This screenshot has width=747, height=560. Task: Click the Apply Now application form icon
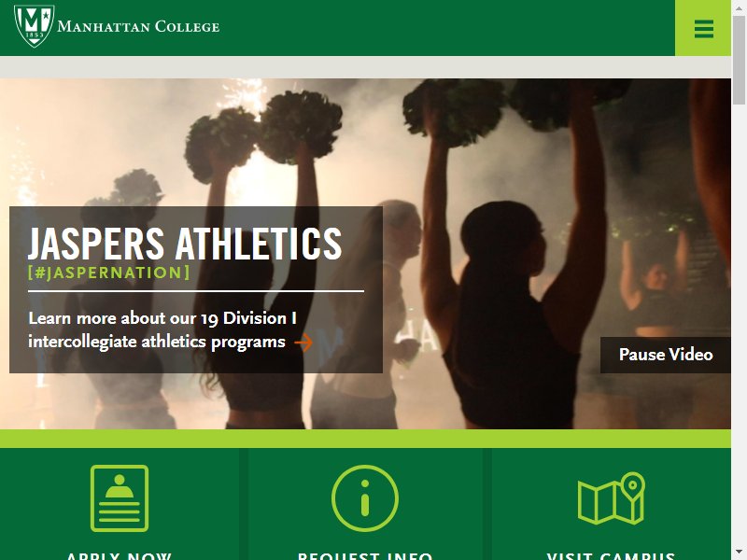coord(120,498)
